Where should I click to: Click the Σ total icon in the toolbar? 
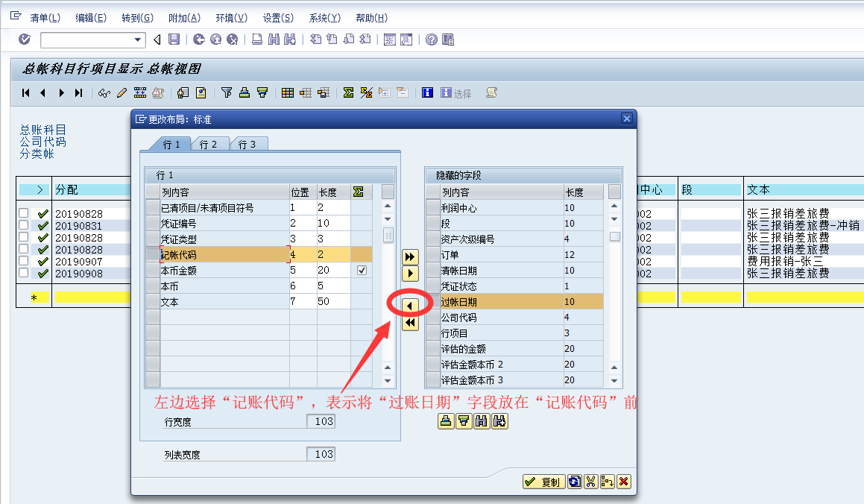tap(348, 92)
